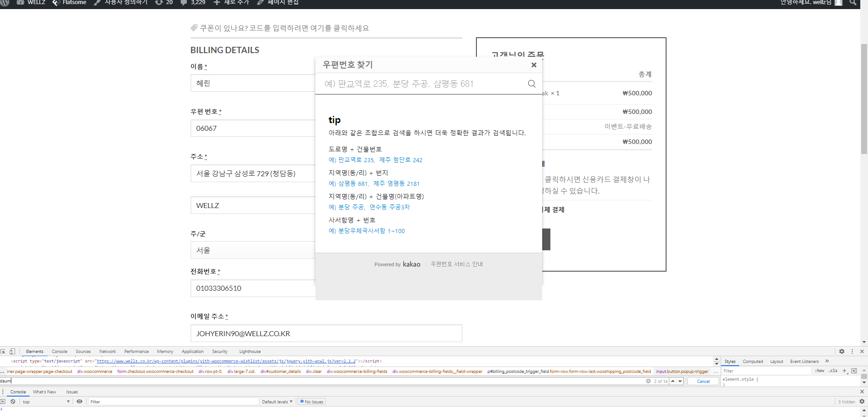868x417 pixels.
Task: Close the console drawer with X
Action: [x=862, y=392]
